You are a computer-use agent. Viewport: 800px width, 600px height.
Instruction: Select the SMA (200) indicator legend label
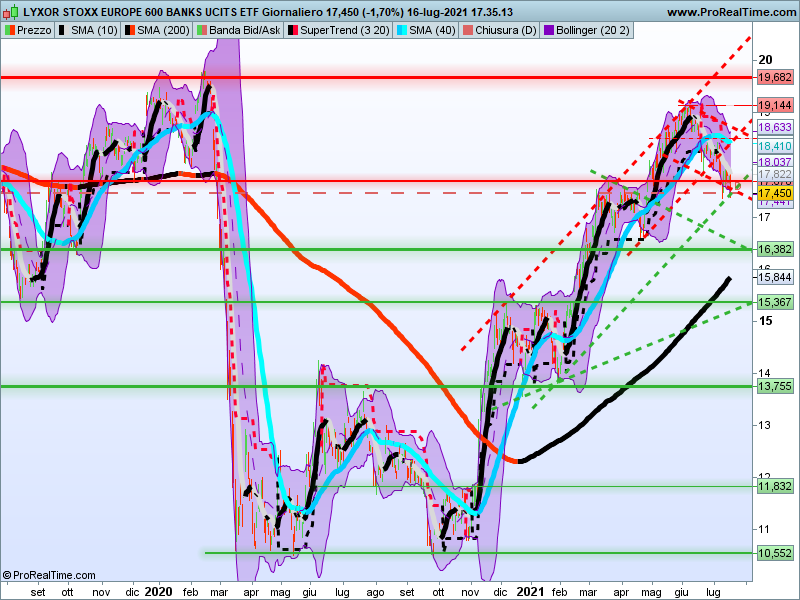[163, 31]
